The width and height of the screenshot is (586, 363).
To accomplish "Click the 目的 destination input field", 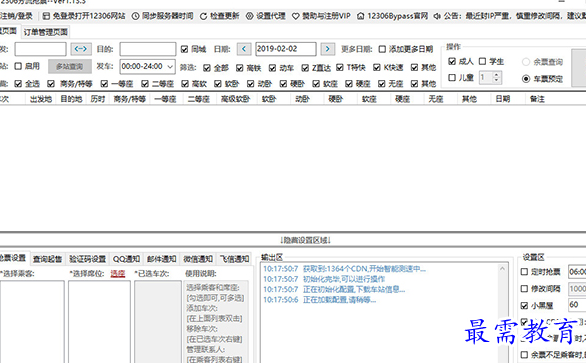I will (148, 49).
